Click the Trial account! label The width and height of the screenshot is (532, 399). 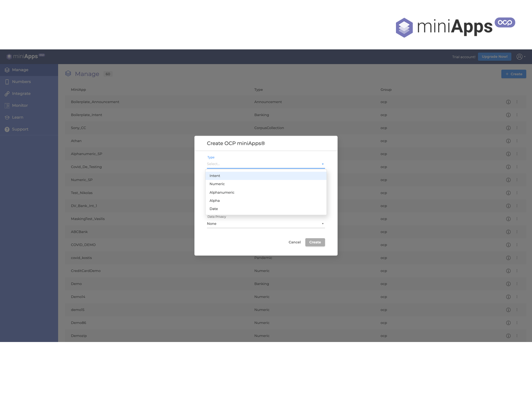click(x=464, y=57)
